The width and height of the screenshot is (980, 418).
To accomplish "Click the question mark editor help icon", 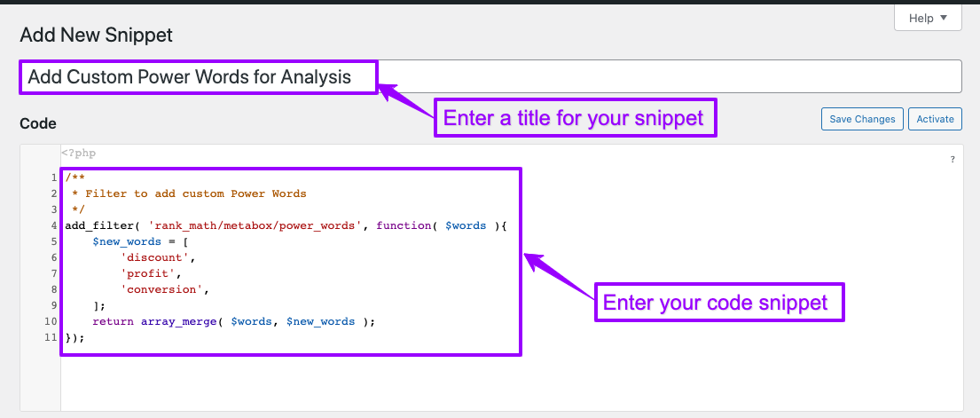I will point(953,160).
